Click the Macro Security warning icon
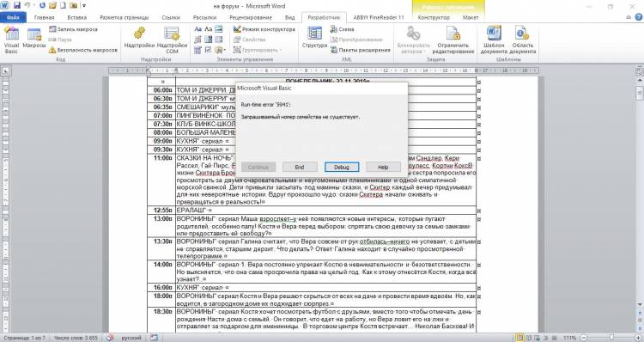This screenshot has width=644, height=342. click(x=52, y=50)
